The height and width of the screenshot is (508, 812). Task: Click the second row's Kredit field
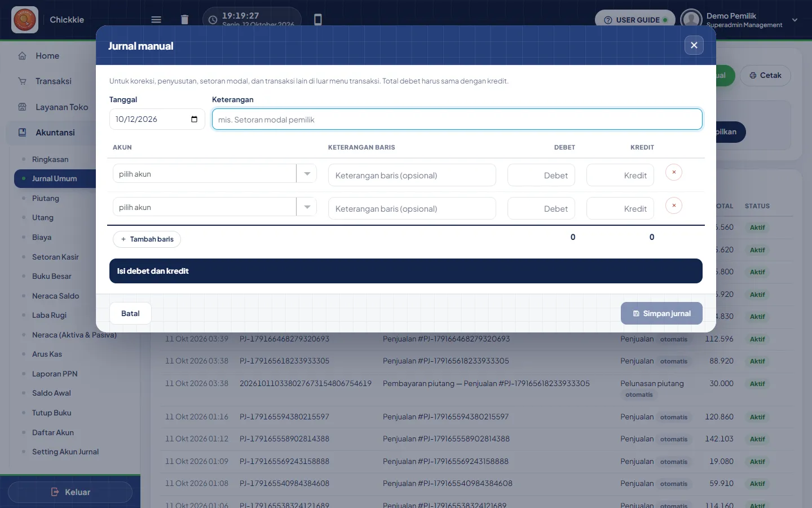pos(620,208)
